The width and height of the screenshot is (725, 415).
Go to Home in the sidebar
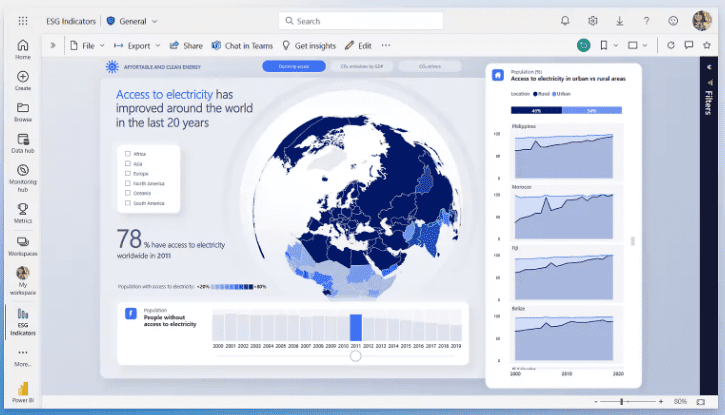(x=23, y=49)
